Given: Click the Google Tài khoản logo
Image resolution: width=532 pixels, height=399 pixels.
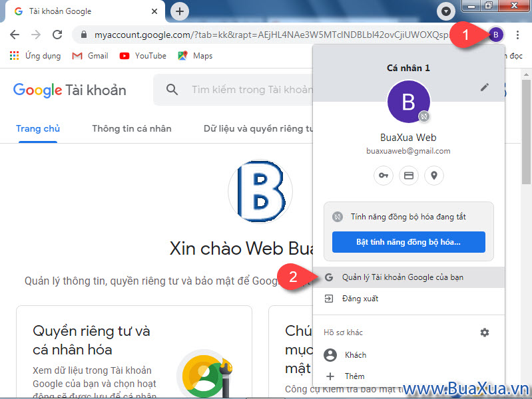Looking at the screenshot, I should [69, 90].
